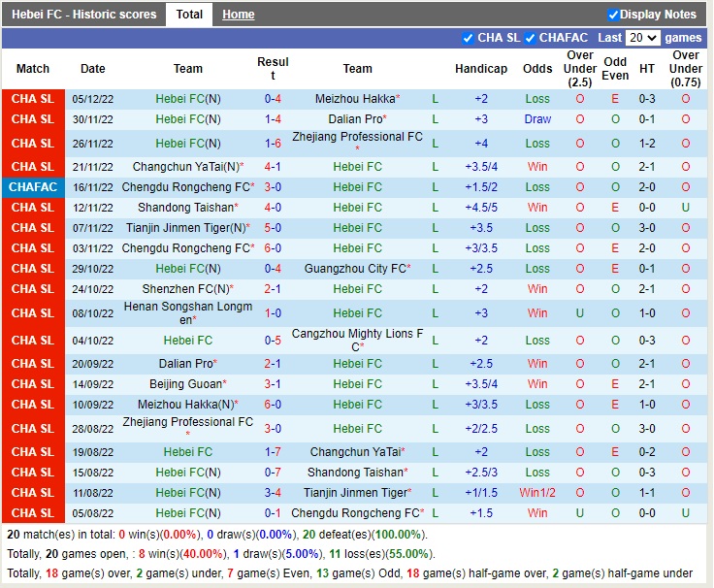
Task: Click the 3-4 result versus Tianjin Jinmen Tiger
Action: tap(273, 493)
